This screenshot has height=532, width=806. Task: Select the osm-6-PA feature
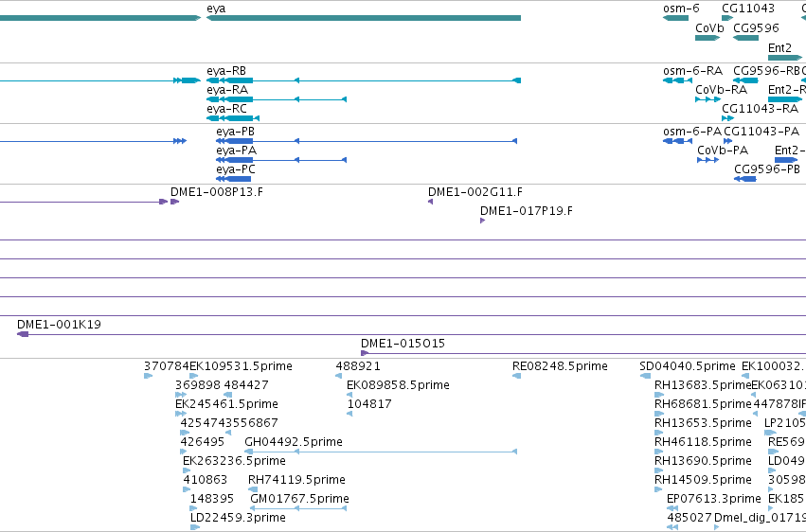coord(677,141)
